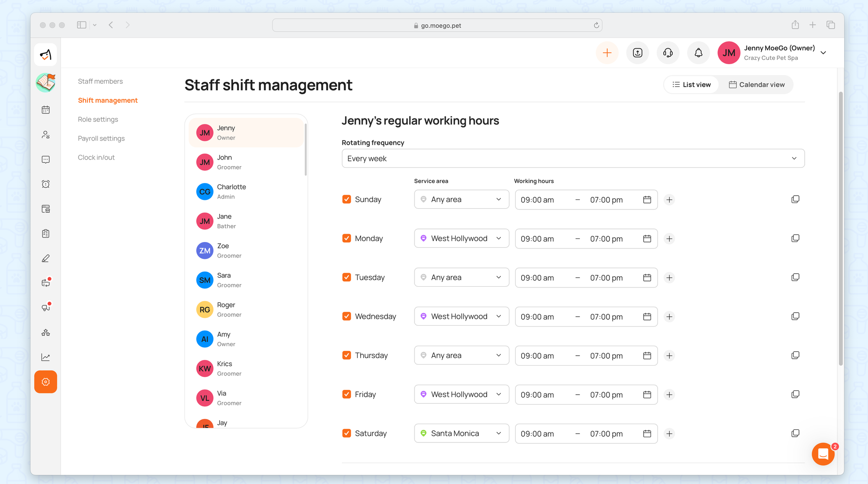Screen dimensions: 868x484
Task: Switch to Calendar view
Action: click(756, 85)
